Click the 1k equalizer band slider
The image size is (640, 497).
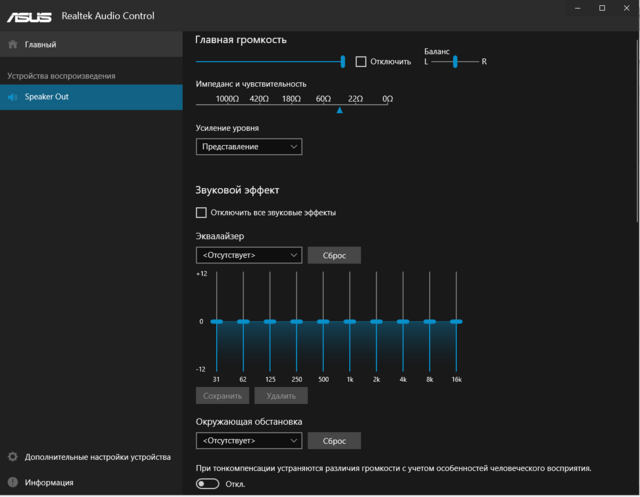(349, 322)
